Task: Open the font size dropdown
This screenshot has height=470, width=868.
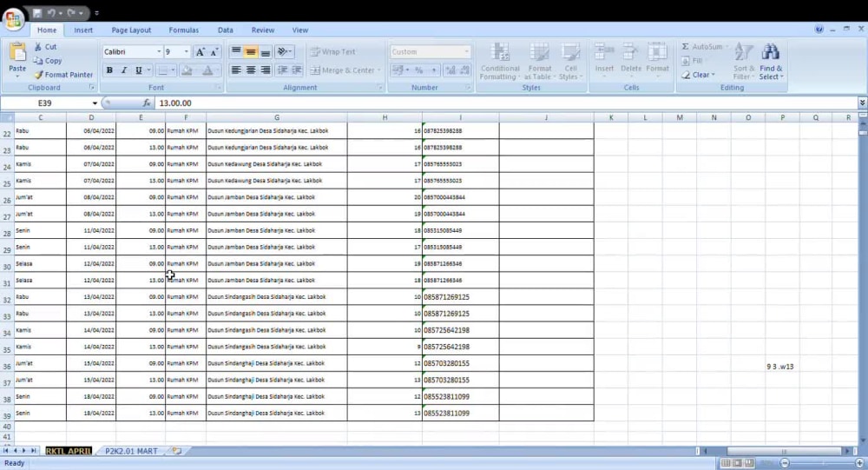Action: 186,51
